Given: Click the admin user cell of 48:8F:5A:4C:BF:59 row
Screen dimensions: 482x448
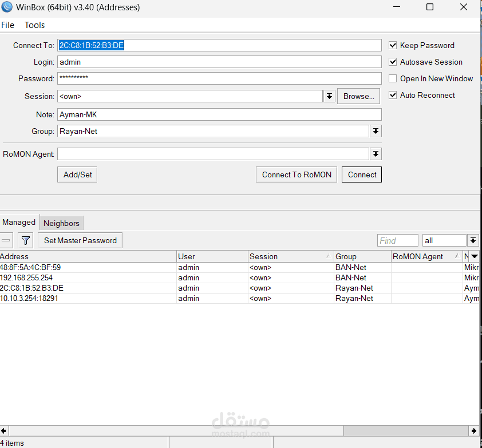Looking at the screenshot, I should 212,268.
